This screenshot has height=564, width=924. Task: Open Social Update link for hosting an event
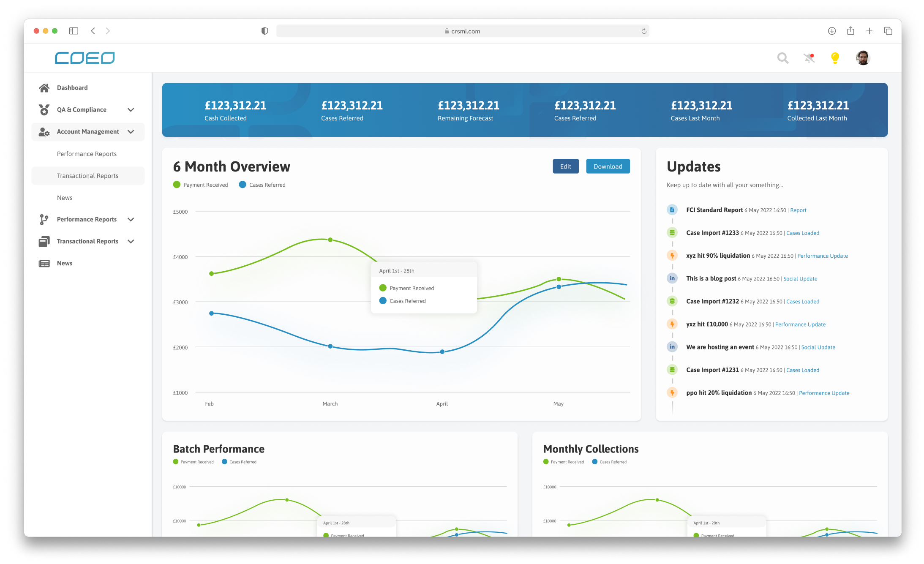click(818, 347)
